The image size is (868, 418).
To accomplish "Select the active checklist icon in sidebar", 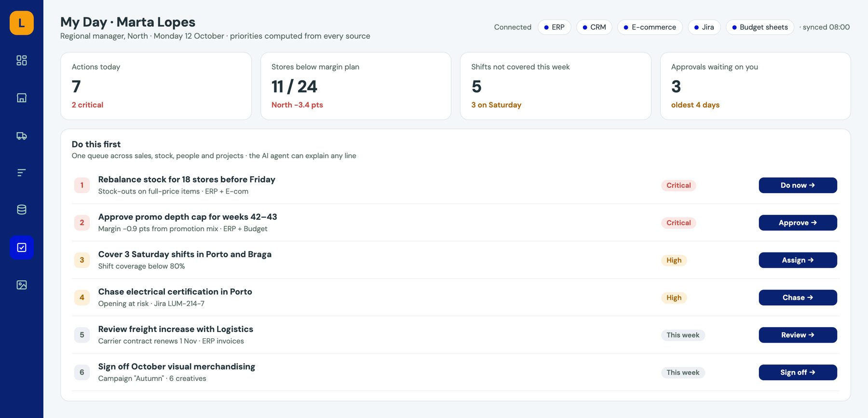I will click(22, 247).
